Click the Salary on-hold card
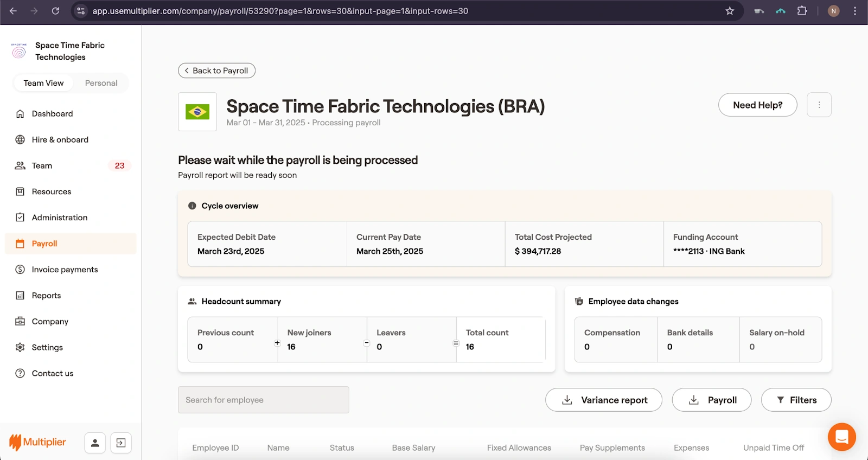Screen dimensions: 868x460 [781, 340]
